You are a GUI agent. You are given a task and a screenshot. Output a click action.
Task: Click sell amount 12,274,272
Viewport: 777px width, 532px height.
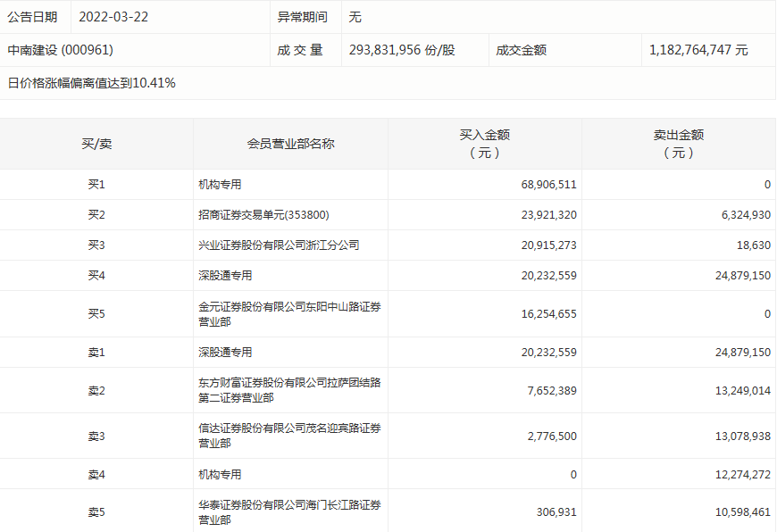[743, 475]
